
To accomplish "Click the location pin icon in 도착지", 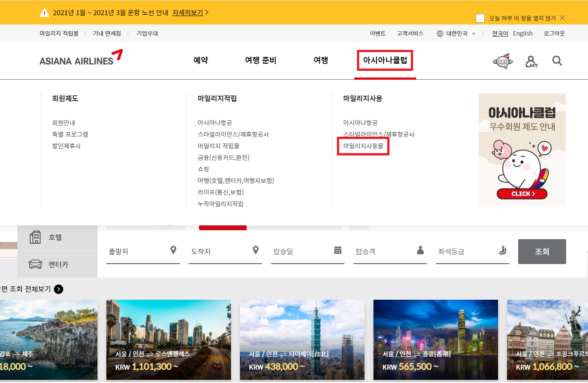I will point(256,250).
